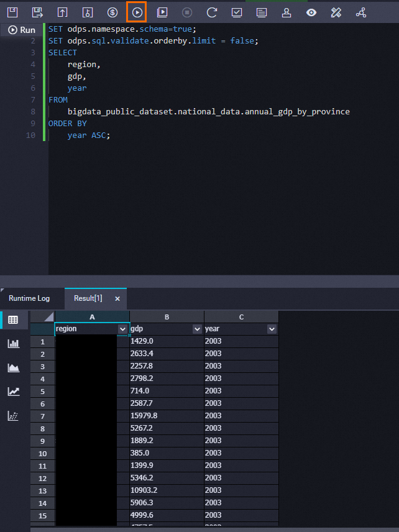This screenshot has height=532, width=399.
Task: Click the Save As icon with arrow
Action: tap(37, 12)
